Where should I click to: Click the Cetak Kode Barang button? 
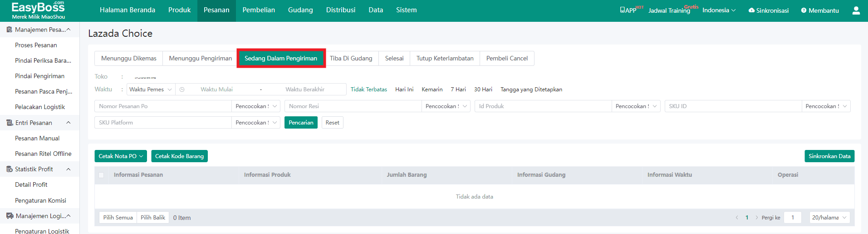[x=179, y=156]
